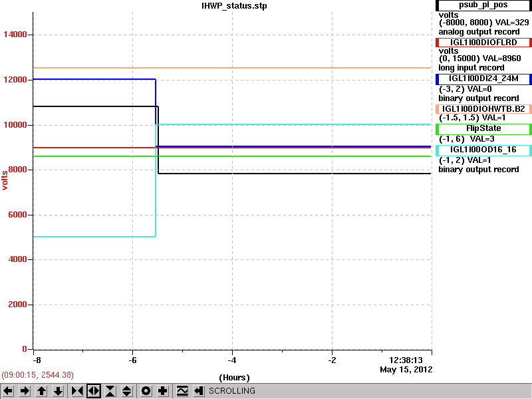Screen dimensions: 532x399
Task: Click the (-1.5, 1.5) VAL=1 range text
Action: pyautogui.click(x=472, y=118)
